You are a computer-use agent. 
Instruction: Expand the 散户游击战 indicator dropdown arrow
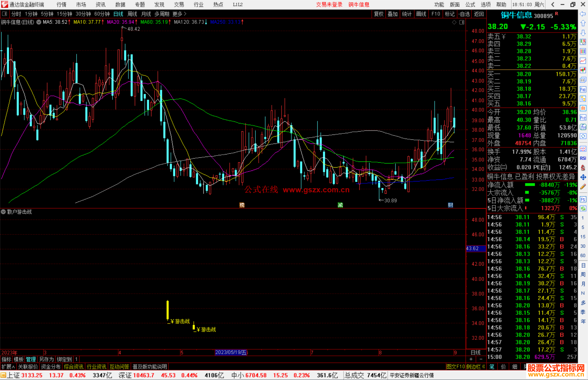(4, 212)
